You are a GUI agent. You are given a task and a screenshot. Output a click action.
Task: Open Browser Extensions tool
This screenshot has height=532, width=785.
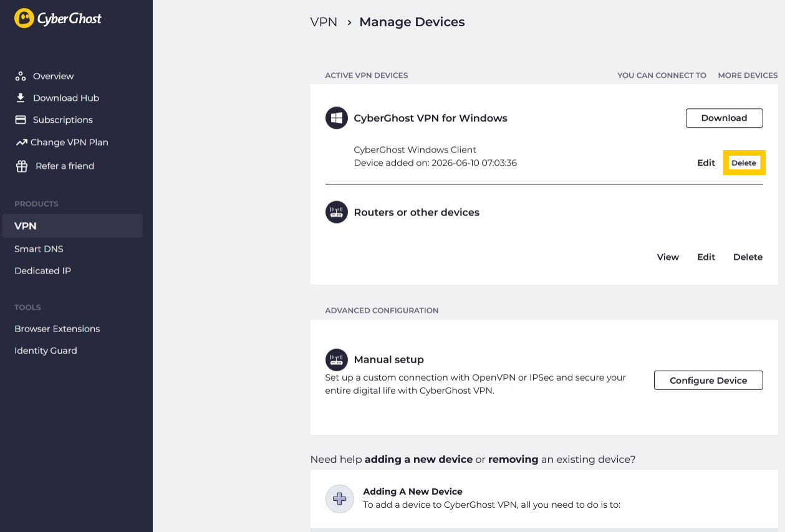(57, 328)
